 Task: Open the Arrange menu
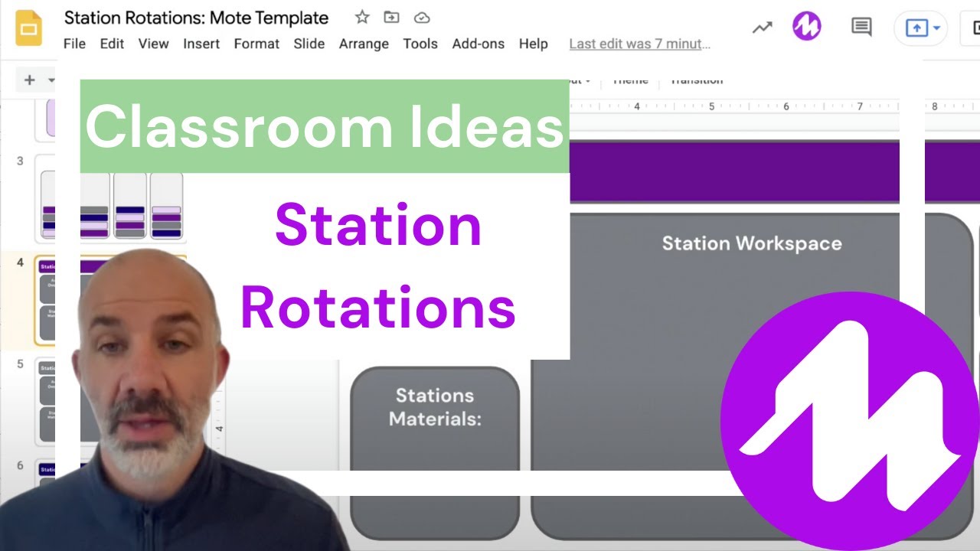pyautogui.click(x=364, y=44)
